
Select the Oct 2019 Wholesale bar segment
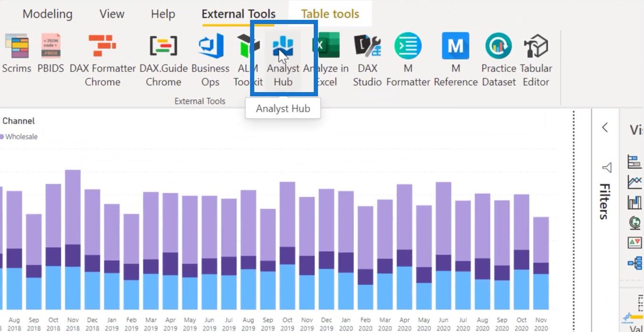pyautogui.click(x=287, y=214)
